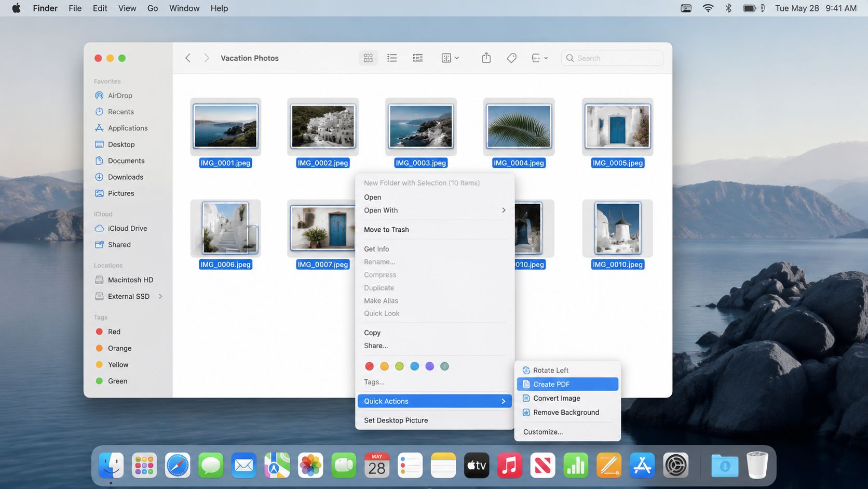This screenshot has height=489, width=868.
Task: Switch to gallery view in toolbar
Action: (x=417, y=58)
